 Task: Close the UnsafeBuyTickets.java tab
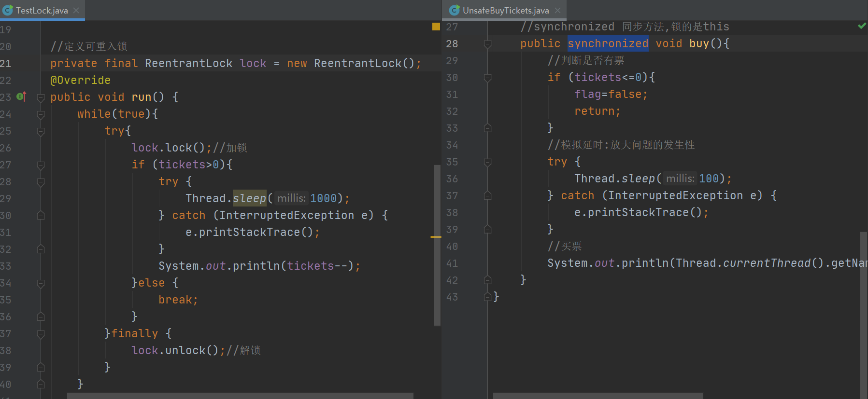[x=558, y=10]
